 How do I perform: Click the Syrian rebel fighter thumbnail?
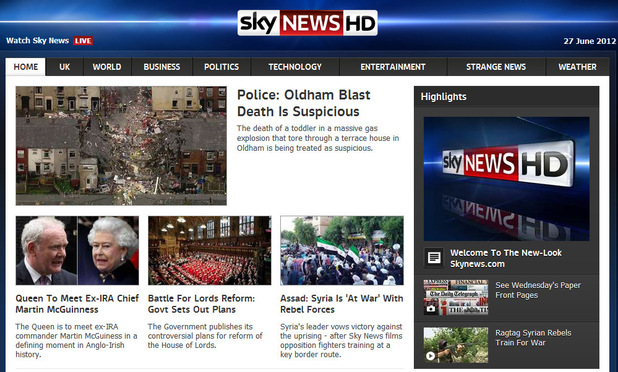pyautogui.click(x=456, y=345)
